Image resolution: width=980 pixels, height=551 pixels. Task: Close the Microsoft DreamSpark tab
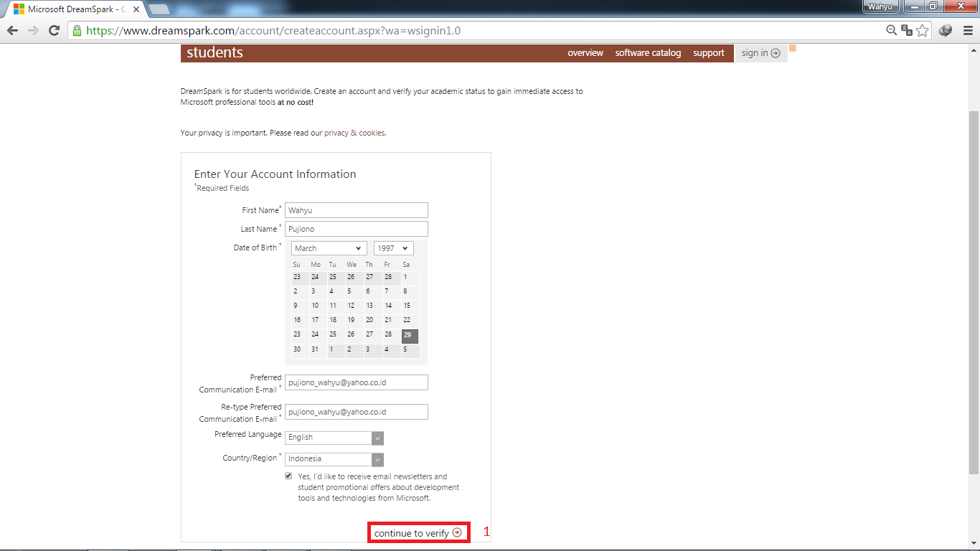[136, 9]
